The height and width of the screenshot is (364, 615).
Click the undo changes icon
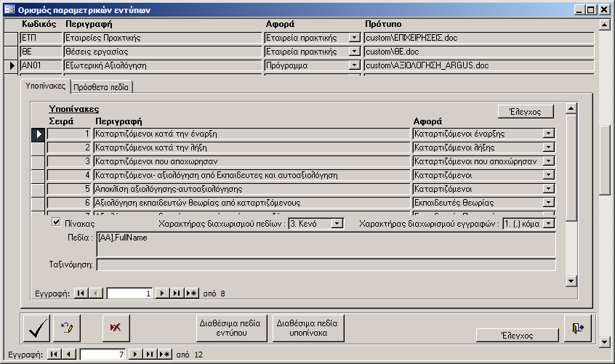67,328
